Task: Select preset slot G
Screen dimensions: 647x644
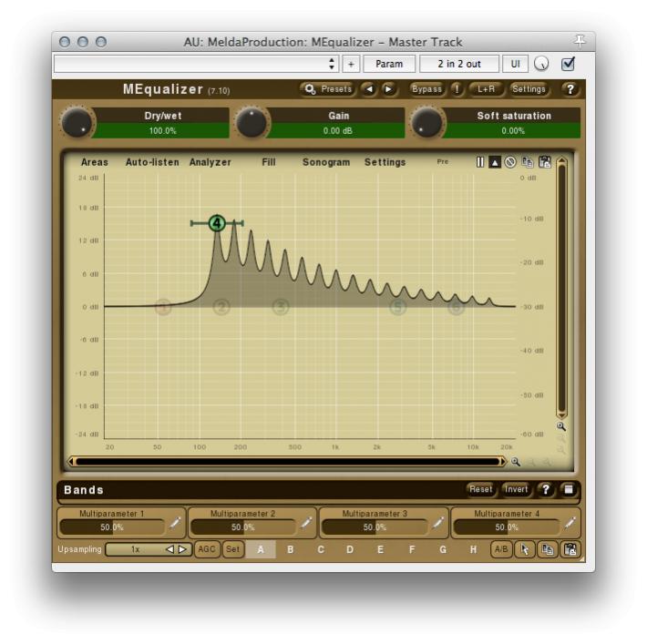Action: click(x=443, y=549)
